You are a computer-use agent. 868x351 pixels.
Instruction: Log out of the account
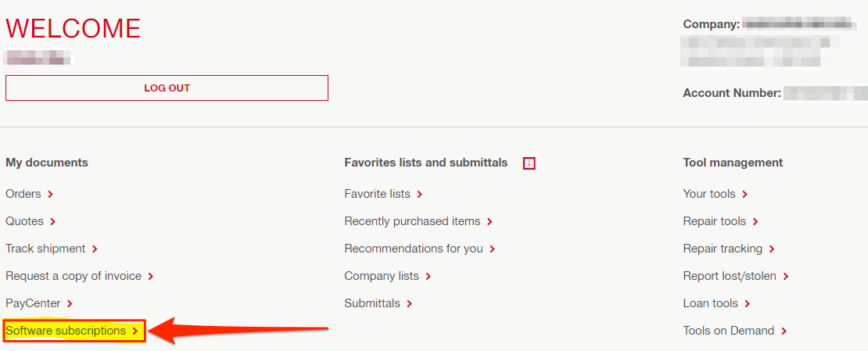coord(167,88)
